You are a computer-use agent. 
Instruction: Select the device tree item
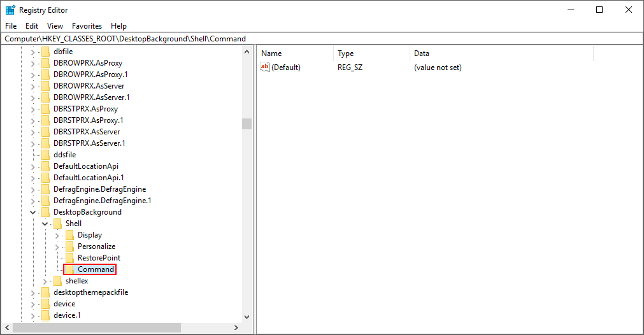pos(64,304)
